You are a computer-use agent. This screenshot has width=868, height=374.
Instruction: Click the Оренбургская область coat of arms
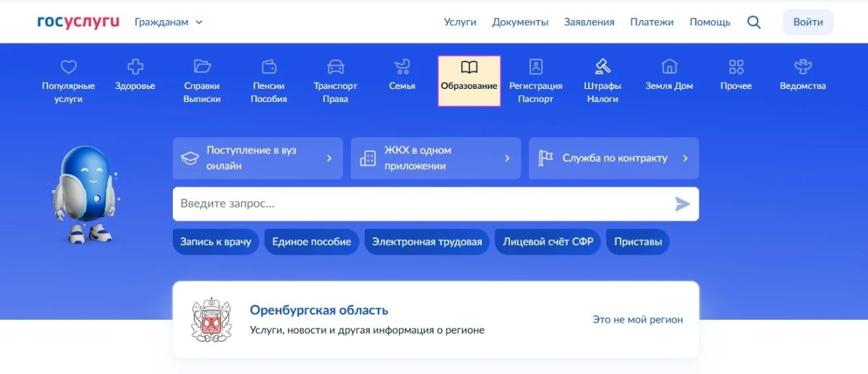pos(210,320)
